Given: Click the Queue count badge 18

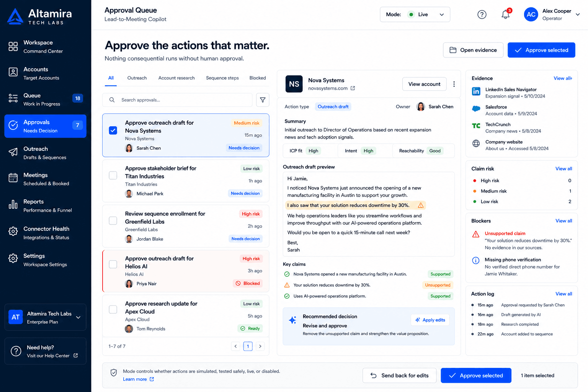Looking at the screenshot, I should click(78, 98).
